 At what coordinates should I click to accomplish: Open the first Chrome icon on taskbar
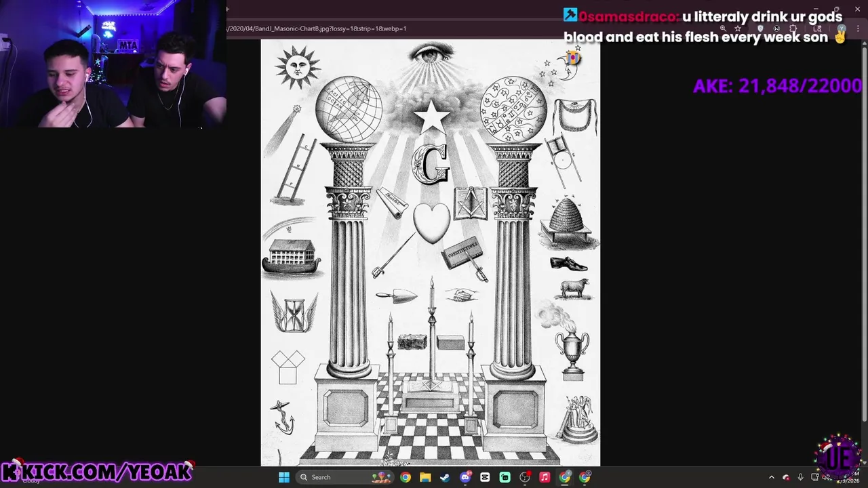[x=406, y=477]
